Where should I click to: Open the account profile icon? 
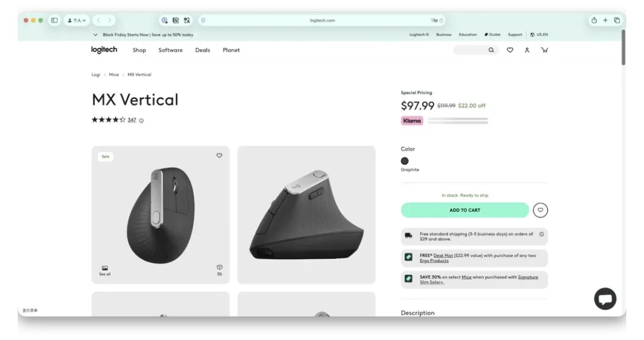pyautogui.click(x=527, y=50)
